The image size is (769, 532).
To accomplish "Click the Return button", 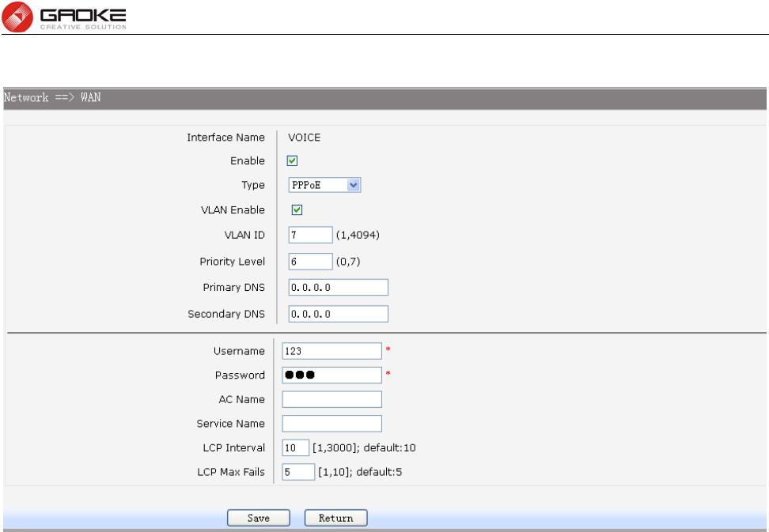I will coord(336,518).
